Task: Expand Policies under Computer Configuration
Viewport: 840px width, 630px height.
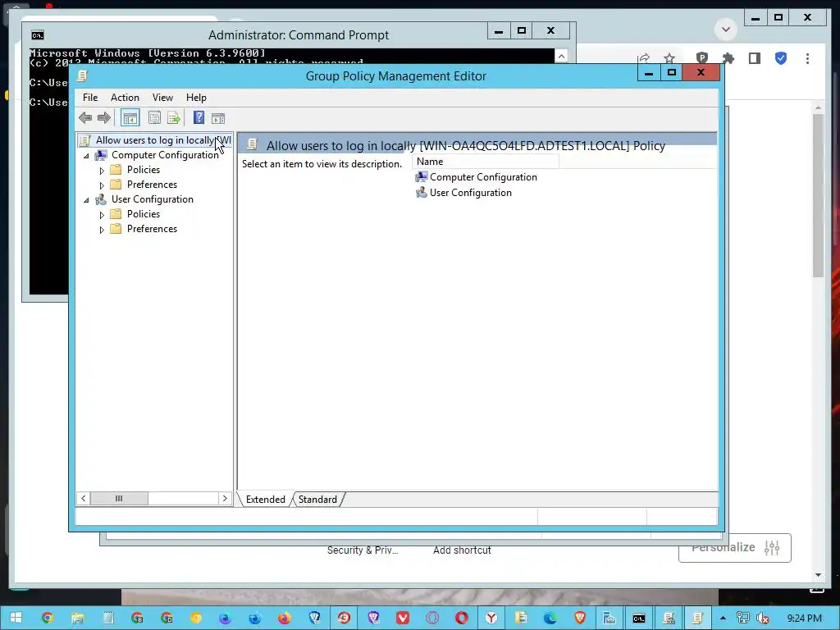Action: point(102,171)
